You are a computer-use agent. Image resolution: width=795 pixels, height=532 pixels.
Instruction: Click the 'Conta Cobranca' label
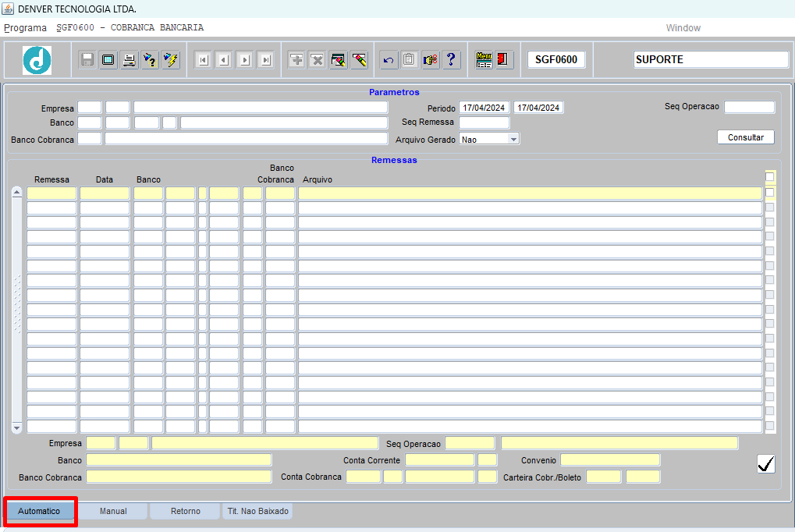(x=311, y=477)
